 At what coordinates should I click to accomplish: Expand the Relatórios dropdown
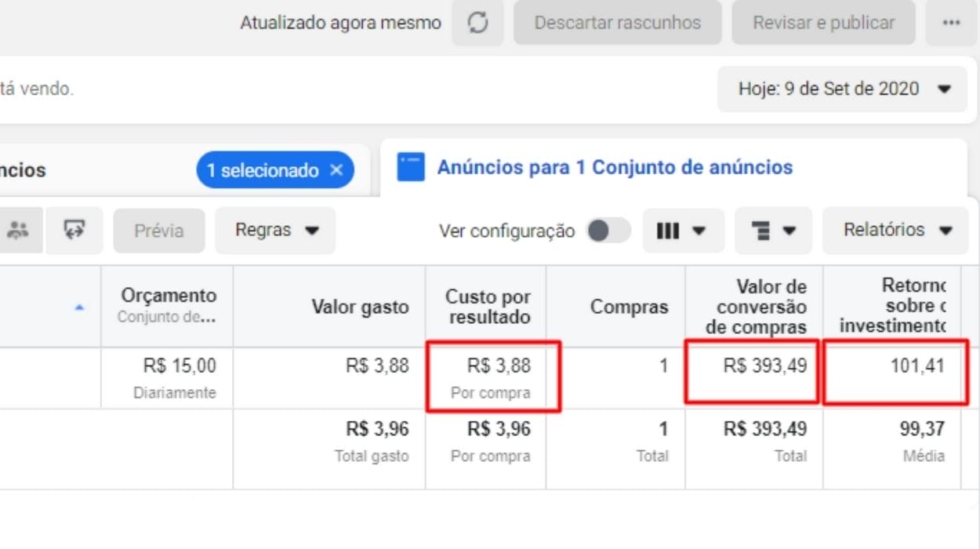pos(897,231)
